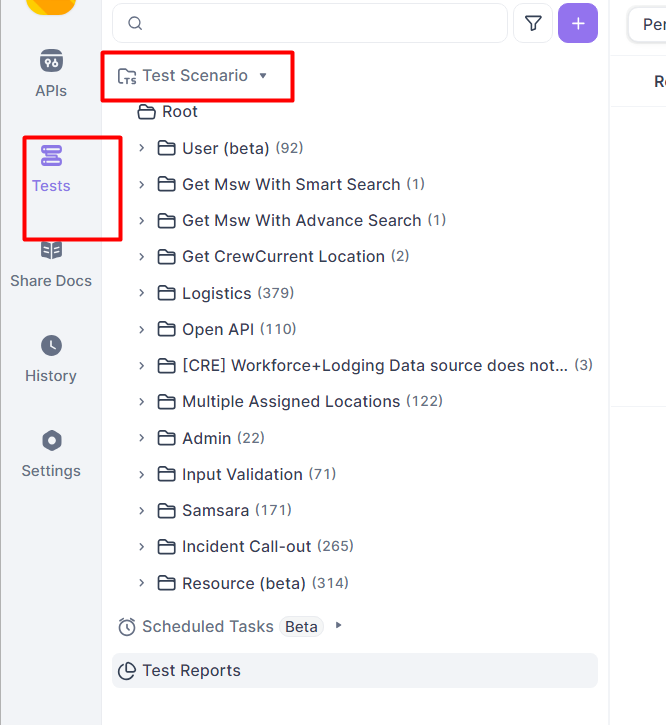Screen dimensions: 666x725
Task: Open the Settings hexagon icon
Action: tap(51, 441)
